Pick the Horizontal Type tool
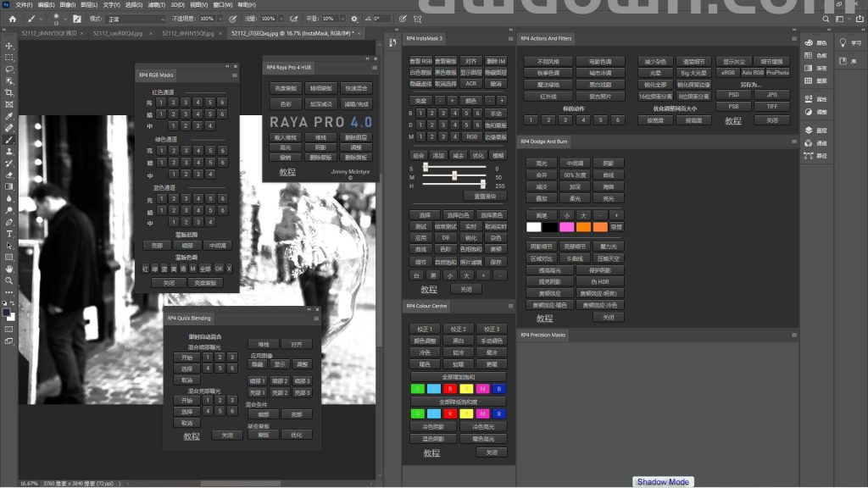 (9, 233)
